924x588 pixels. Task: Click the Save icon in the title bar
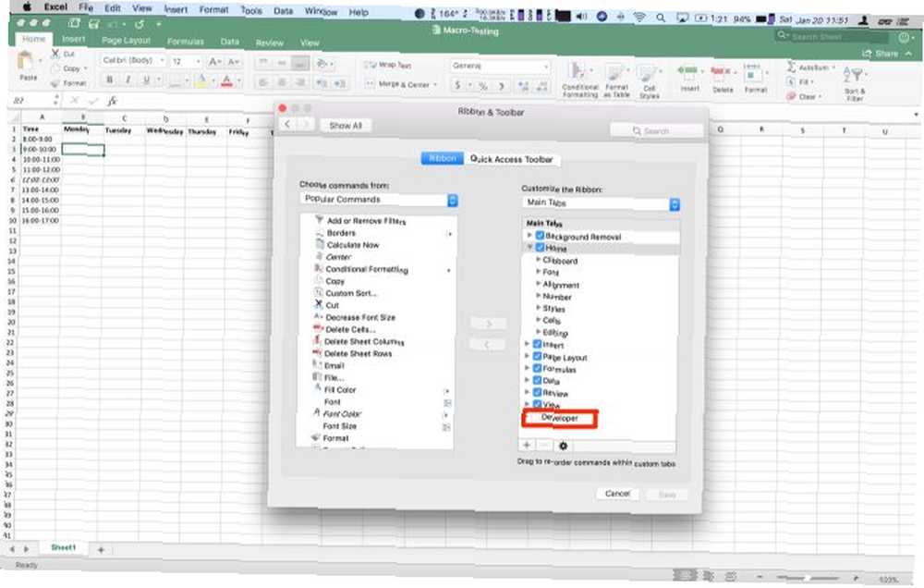[93, 24]
